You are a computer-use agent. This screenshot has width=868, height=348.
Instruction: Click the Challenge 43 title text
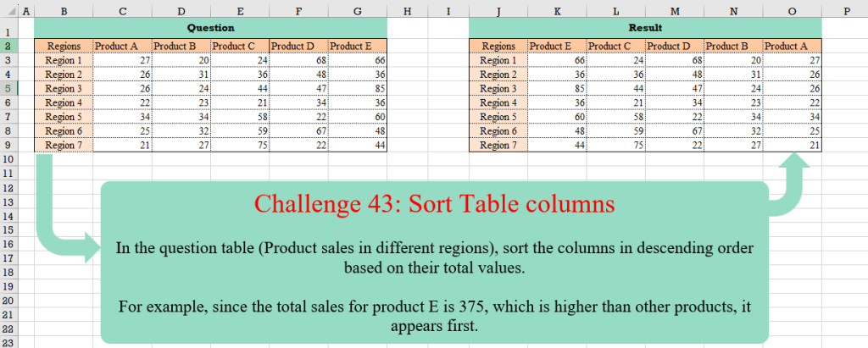pos(434,204)
